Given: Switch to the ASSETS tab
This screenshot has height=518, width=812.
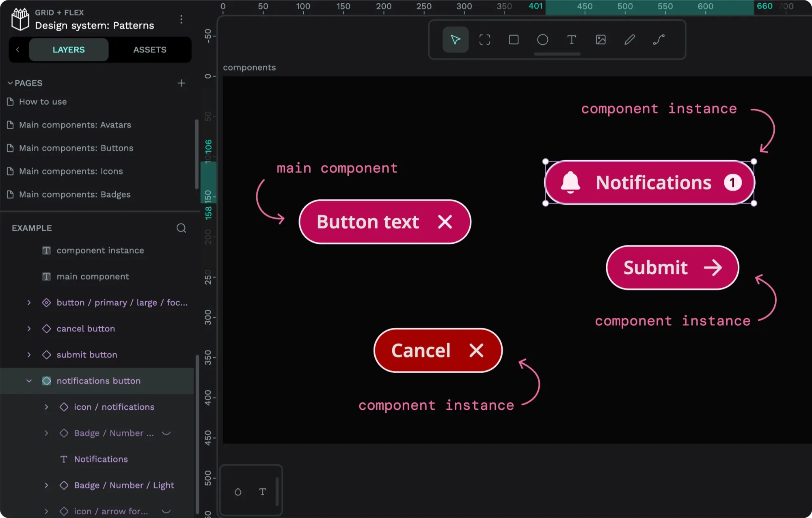Looking at the screenshot, I should pyautogui.click(x=150, y=49).
